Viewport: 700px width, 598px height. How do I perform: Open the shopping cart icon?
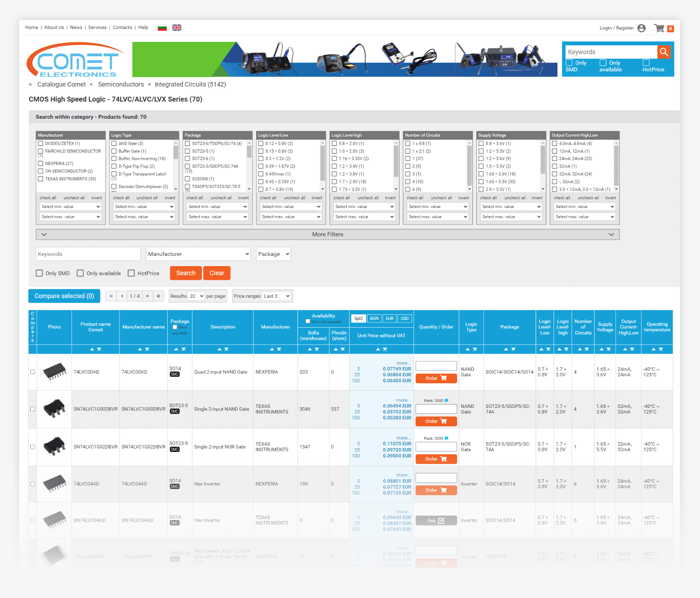click(659, 28)
